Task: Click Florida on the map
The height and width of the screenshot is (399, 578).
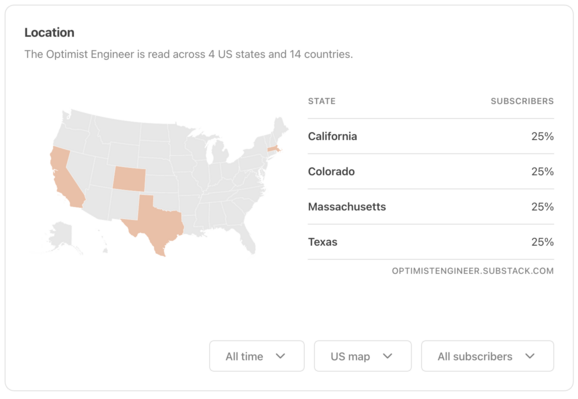Action: tap(246, 238)
